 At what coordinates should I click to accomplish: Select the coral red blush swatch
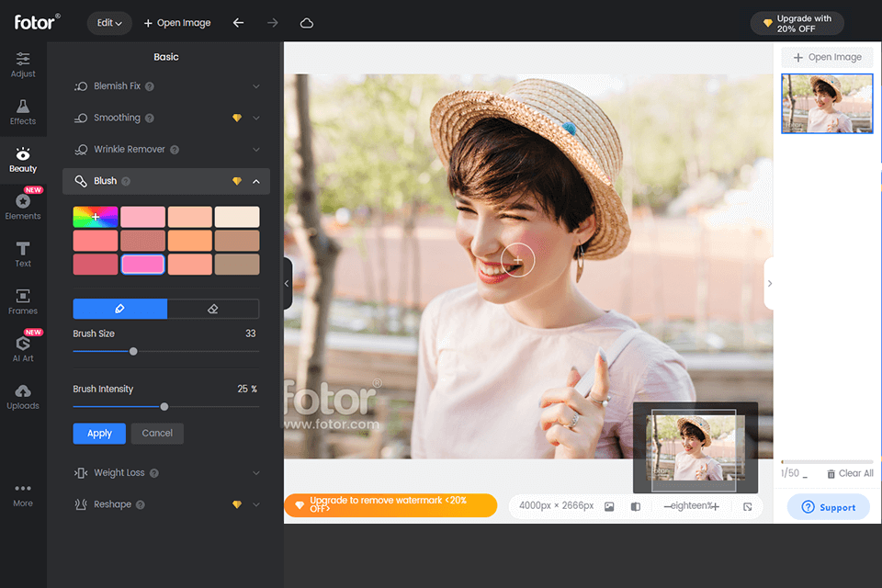tap(96, 241)
